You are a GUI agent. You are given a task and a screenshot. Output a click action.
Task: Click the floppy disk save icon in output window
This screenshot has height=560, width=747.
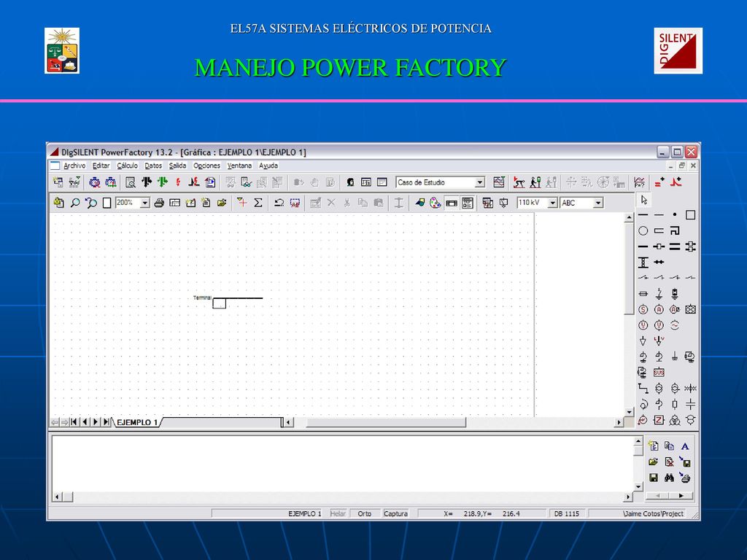click(654, 478)
